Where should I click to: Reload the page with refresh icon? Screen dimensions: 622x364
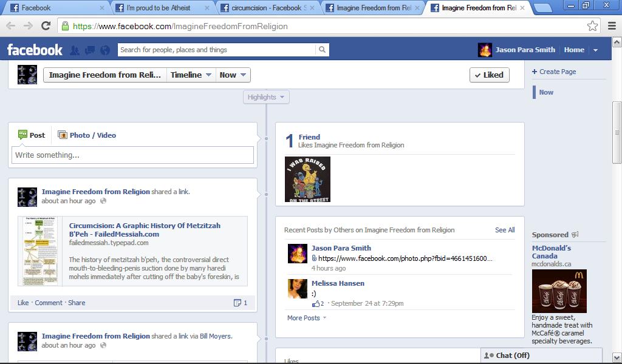(x=46, y=25)
